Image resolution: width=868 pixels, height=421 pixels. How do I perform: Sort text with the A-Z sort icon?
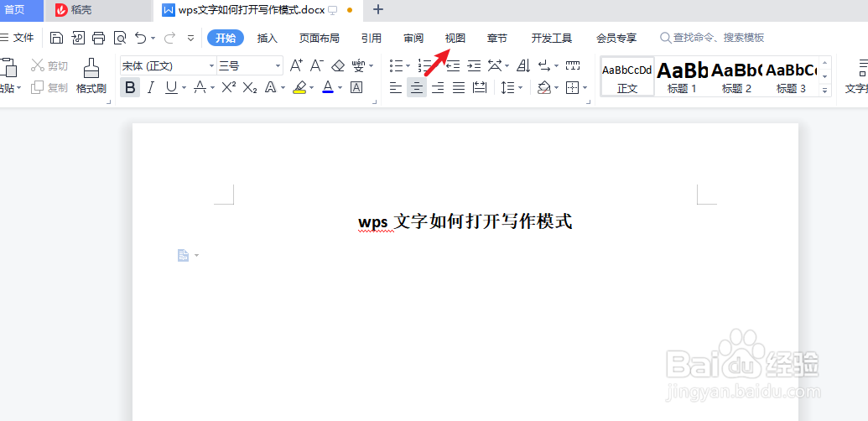click(523, 65)
